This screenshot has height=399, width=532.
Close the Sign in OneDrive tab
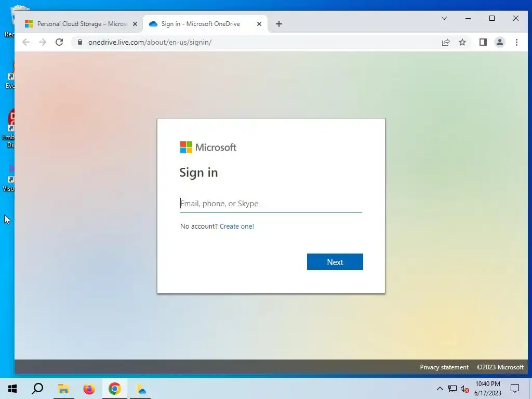[x=259, y=24]
